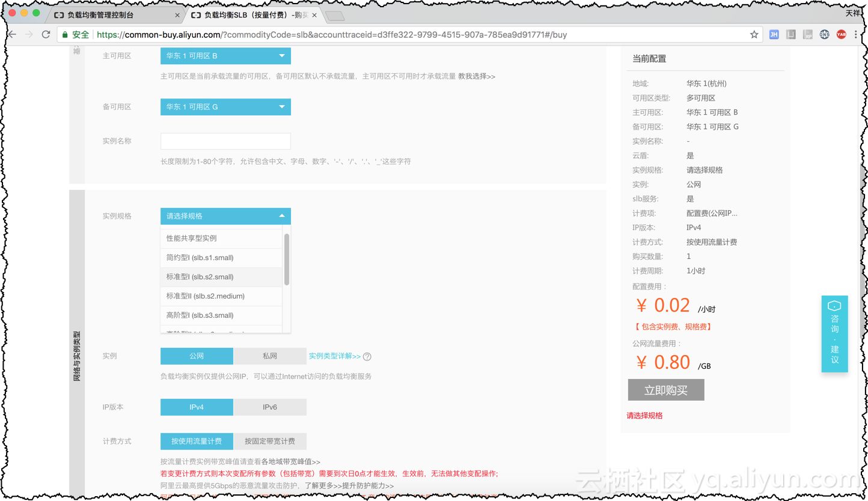Image resolution: width=868 pixels, height=501 pixels.
Task: Click the address bar URL
Action: coord(332,35)
